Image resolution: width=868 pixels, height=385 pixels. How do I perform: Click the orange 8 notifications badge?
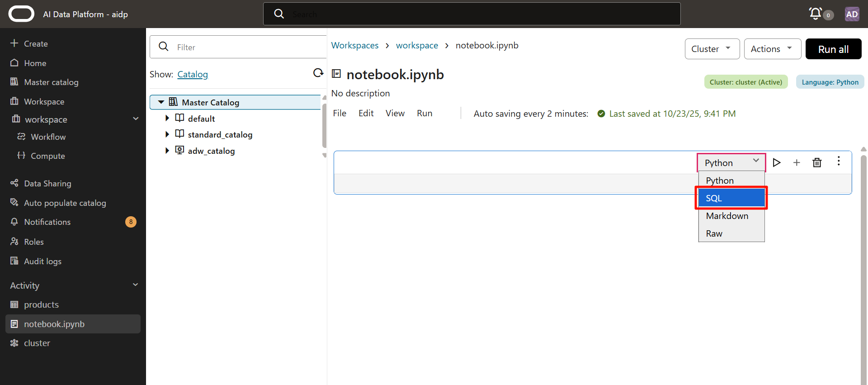(x=131, y=222)
